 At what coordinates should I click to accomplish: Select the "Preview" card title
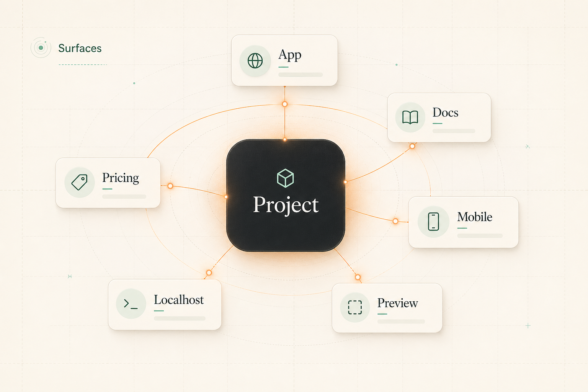pyautogui.click(x=397, y=303)
